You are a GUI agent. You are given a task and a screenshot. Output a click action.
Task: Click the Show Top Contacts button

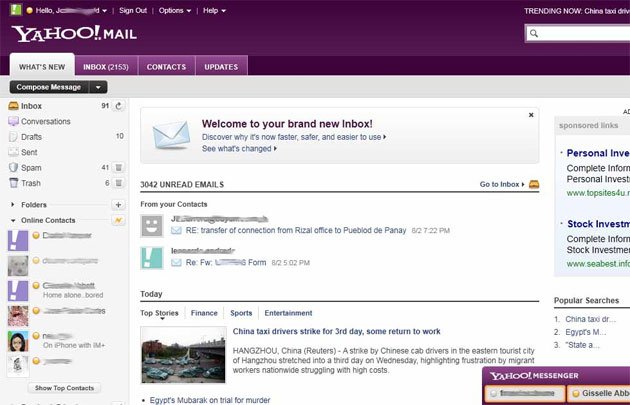pyautogui.click(x=65, y=387)
